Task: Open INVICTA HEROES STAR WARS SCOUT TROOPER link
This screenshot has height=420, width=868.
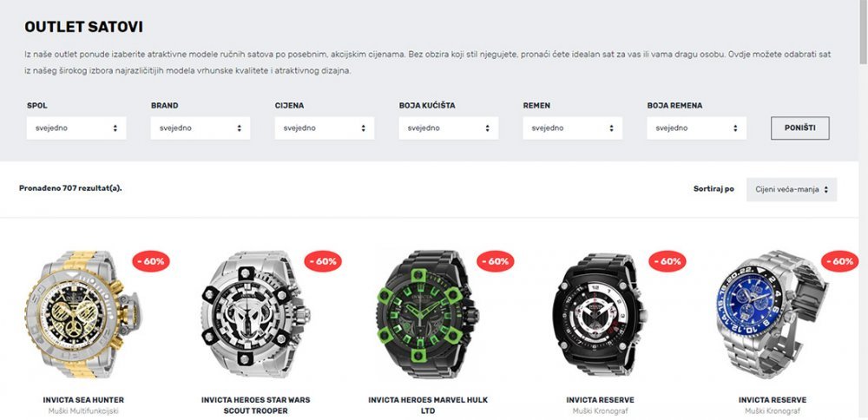Action: (x=256, y=405)
